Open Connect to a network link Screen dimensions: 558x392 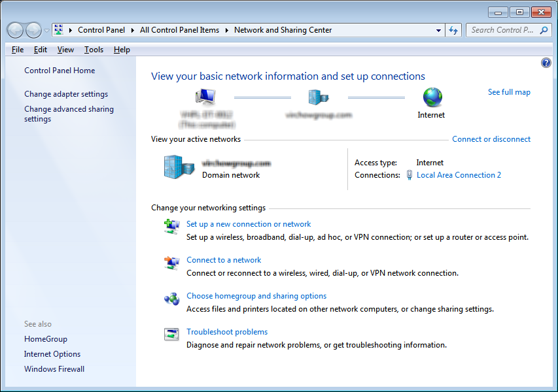(x=224, y=260)
